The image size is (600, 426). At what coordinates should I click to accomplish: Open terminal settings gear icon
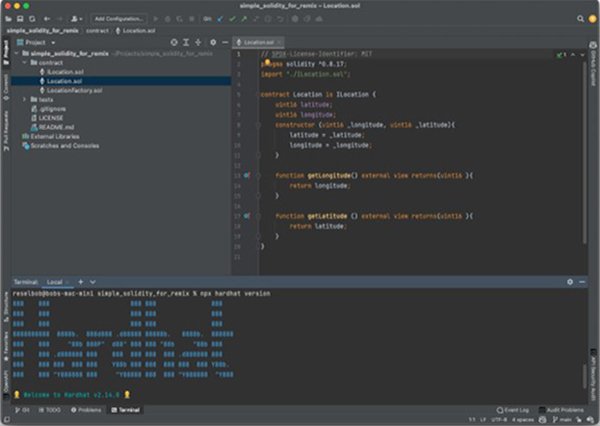tap(569, 282)
